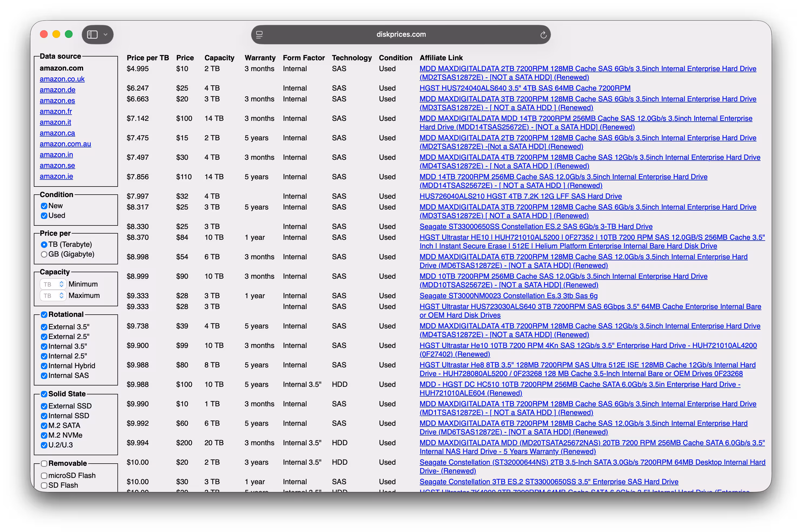Click the diskprices.com address bar
This screenshot has width=802, height=532.
pos(401,35)
